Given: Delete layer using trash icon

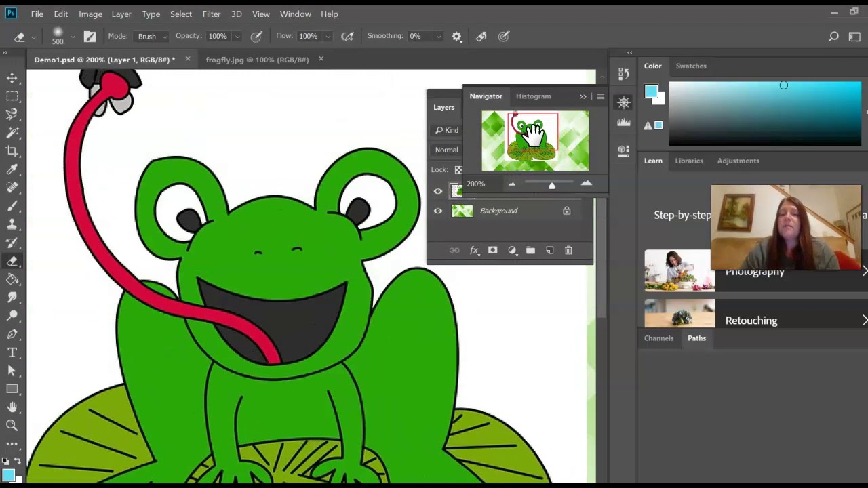Looking at the screenshot, I should pyautogui.click(x=568, y=251).
